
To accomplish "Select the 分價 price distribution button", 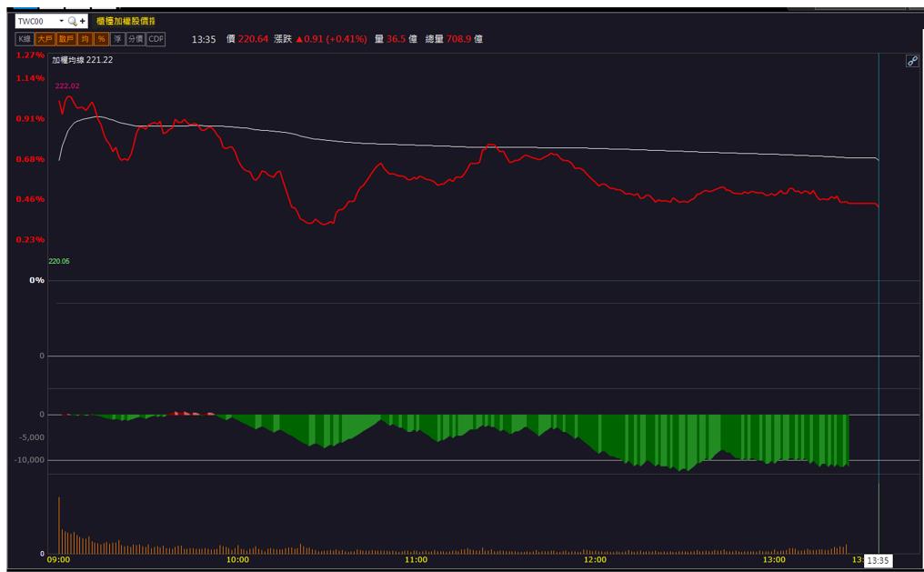I will (136, 39).
